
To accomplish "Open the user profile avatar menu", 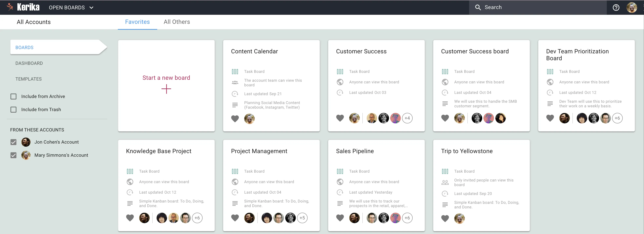I will 632,8.
